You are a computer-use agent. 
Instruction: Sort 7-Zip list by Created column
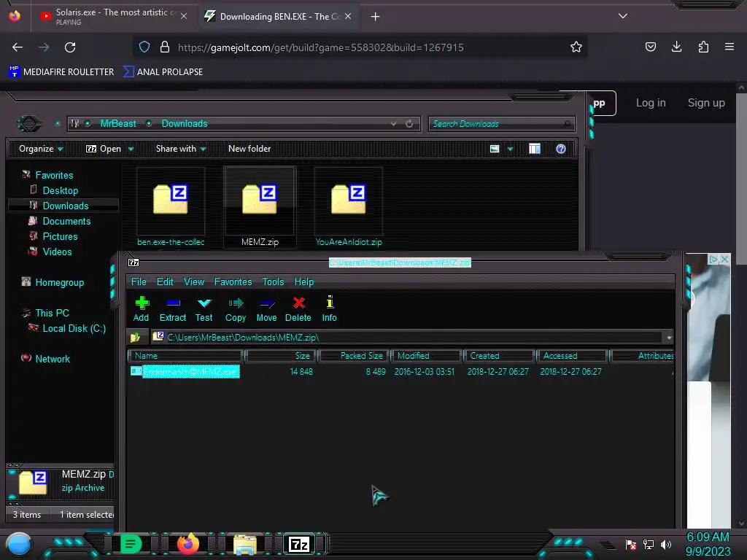click(x=499, y=356)
